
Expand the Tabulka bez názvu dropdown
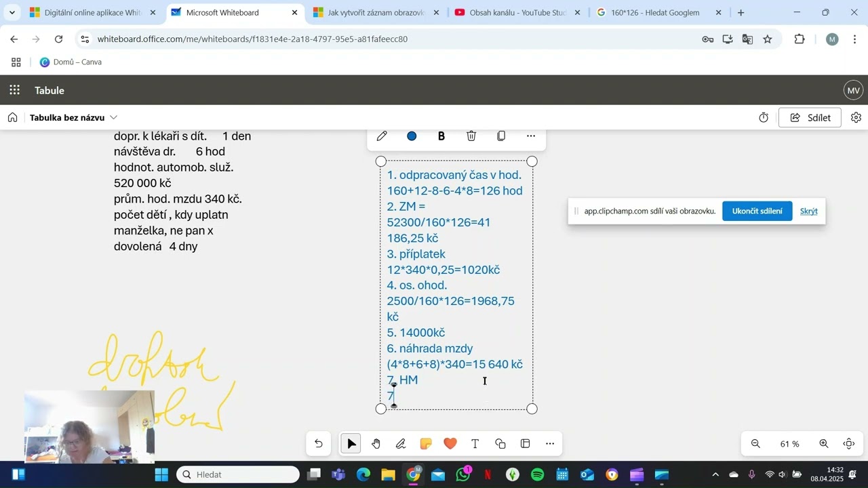tap(113, 117)
